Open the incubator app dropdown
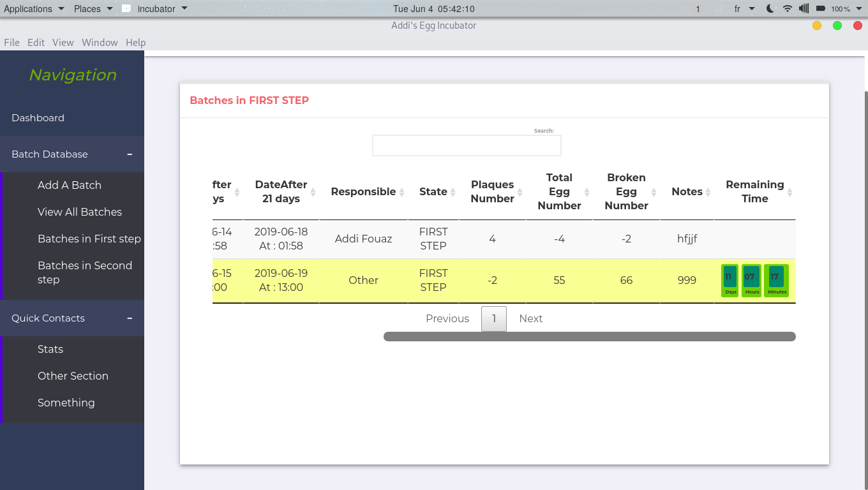 pos(154,9)
